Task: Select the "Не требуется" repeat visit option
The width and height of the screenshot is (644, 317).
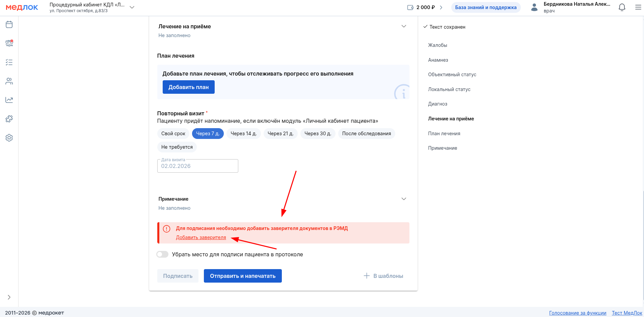Action: [x=177, y=147]
